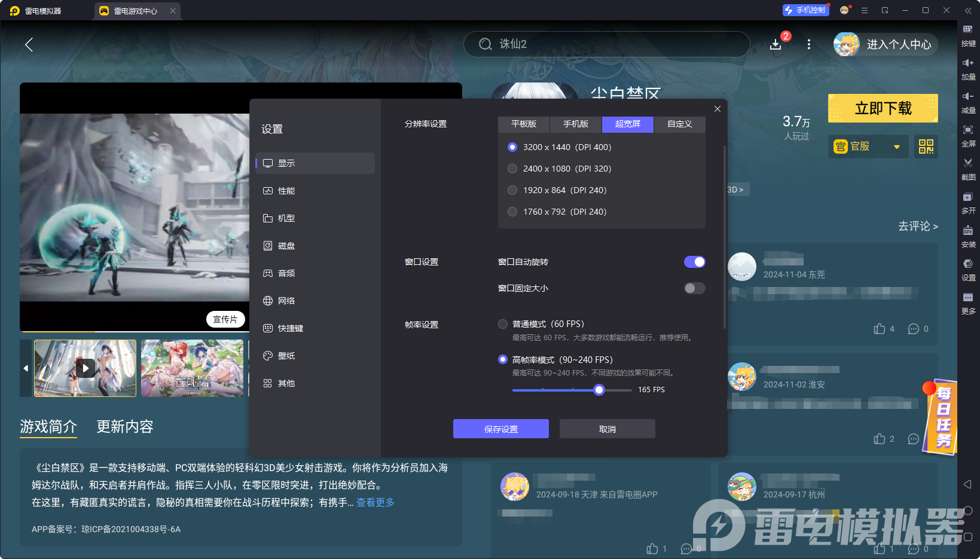
Task: Click the FPS slider handle
Action: tap(599, 390)
